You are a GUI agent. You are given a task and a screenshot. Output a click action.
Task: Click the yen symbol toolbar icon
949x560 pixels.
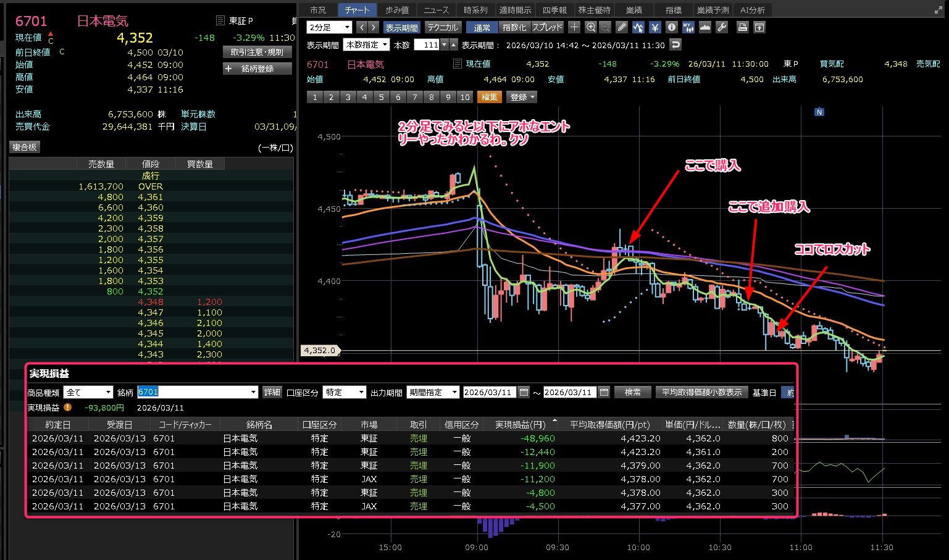pyautogui.click(x=655, y=27)
